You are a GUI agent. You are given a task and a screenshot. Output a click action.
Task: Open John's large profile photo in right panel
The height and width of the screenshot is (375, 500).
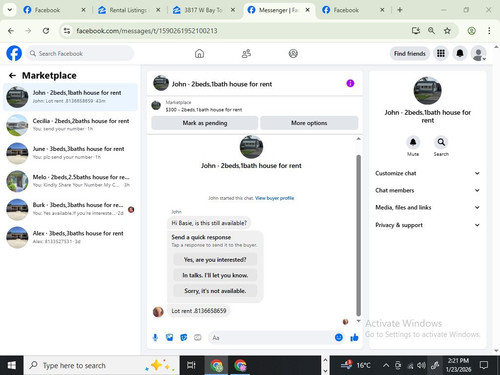427,90
